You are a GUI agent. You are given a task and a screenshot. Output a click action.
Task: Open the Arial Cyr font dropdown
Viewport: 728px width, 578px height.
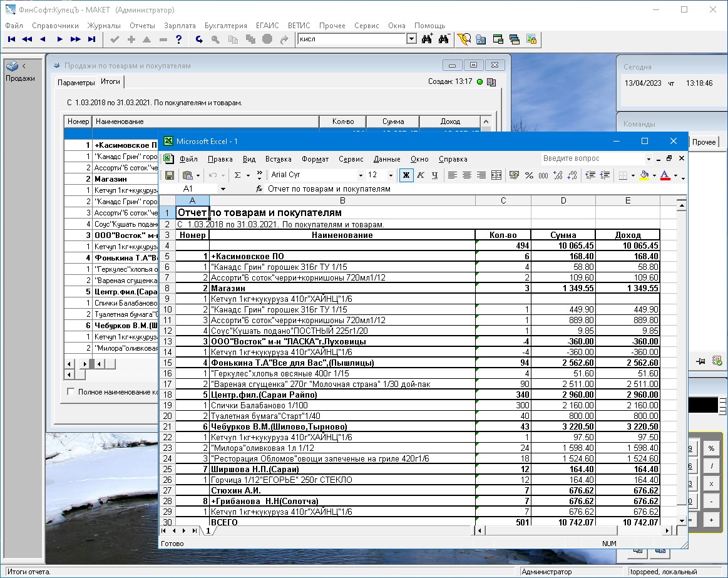(x=360, y=175)
